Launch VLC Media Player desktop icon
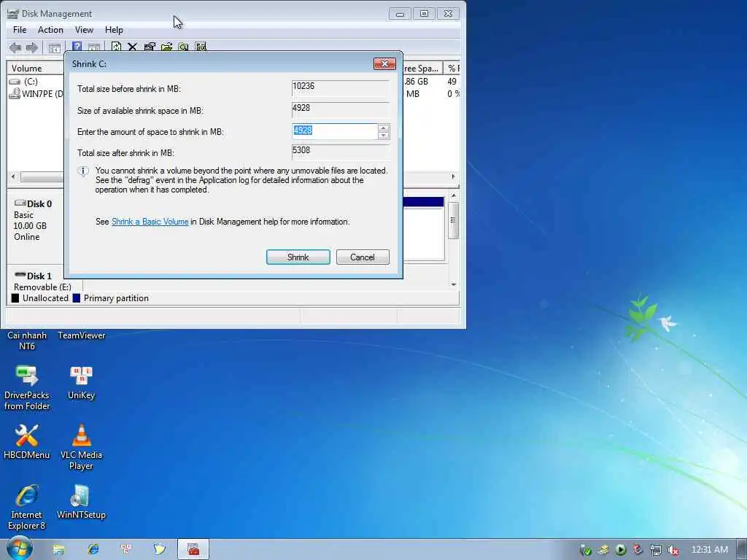 [x=81, y=447]
